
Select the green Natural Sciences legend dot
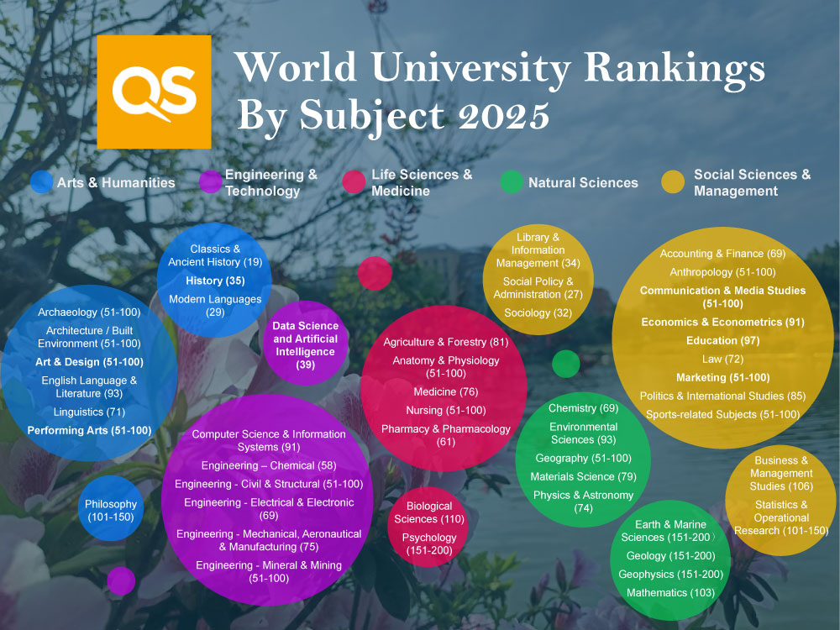(x=510, y=181)
